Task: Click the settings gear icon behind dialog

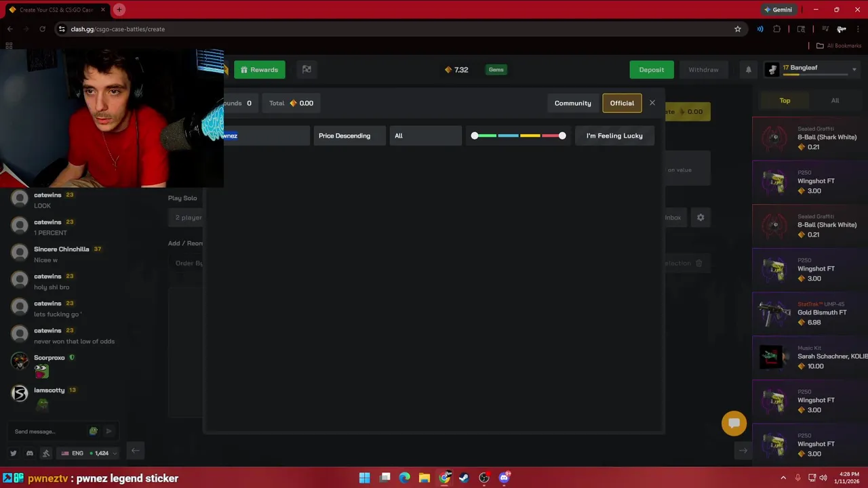Action: [x=701, y=218]
